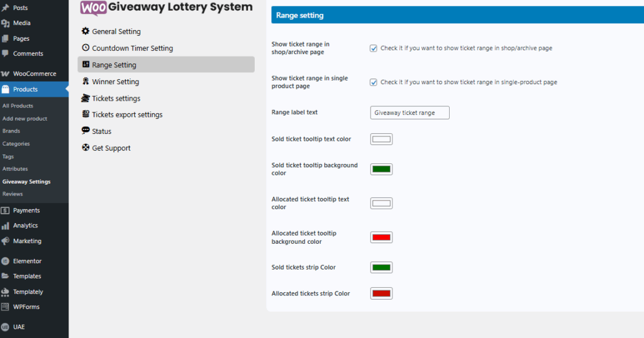
Task: Click the General Setting gear icon
Action: tap(86, 31)
